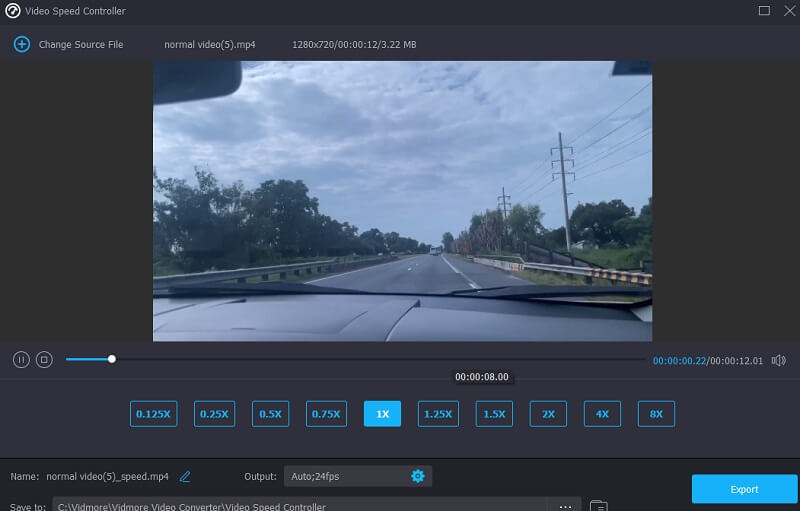This screenshot has height=511, width=800.
Task: Switch speed to 2X
Action: (548, 414)
